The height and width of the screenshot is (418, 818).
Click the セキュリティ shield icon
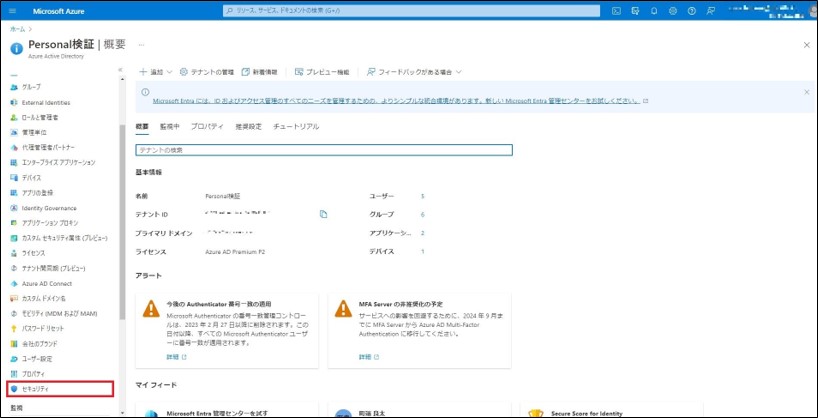(x=14, y=389)
